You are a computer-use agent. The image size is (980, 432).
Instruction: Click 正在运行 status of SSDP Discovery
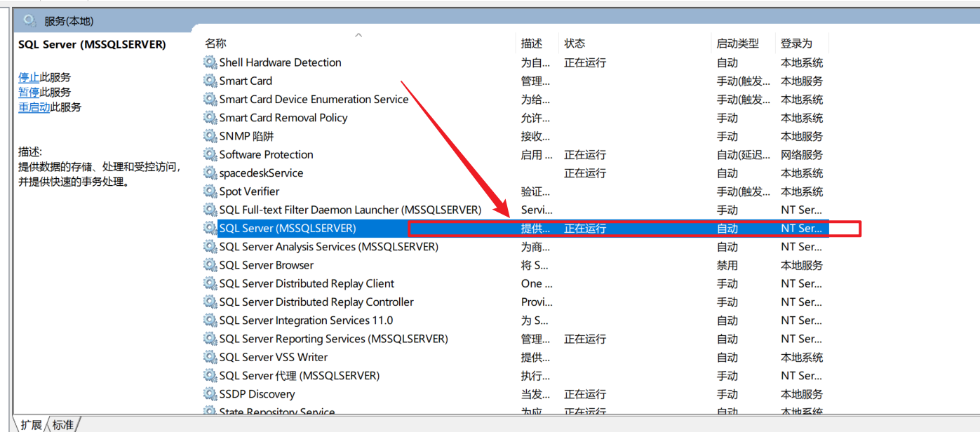585,394
